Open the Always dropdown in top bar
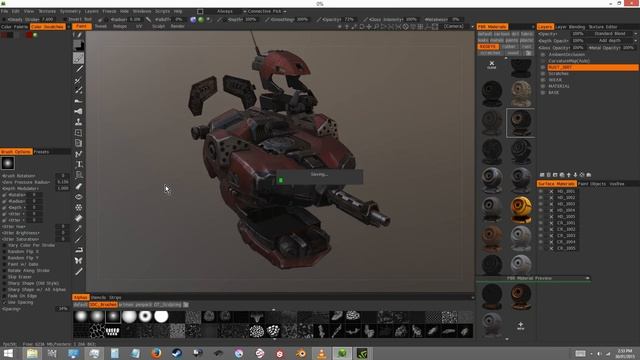 [224, 11]
